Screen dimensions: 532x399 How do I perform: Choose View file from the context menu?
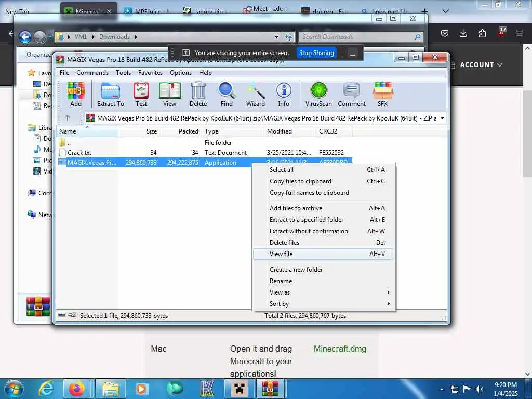324,254
